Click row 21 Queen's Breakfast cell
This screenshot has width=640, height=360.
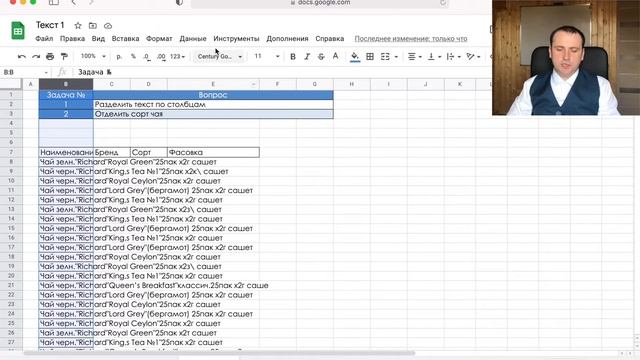pos(66,285)
